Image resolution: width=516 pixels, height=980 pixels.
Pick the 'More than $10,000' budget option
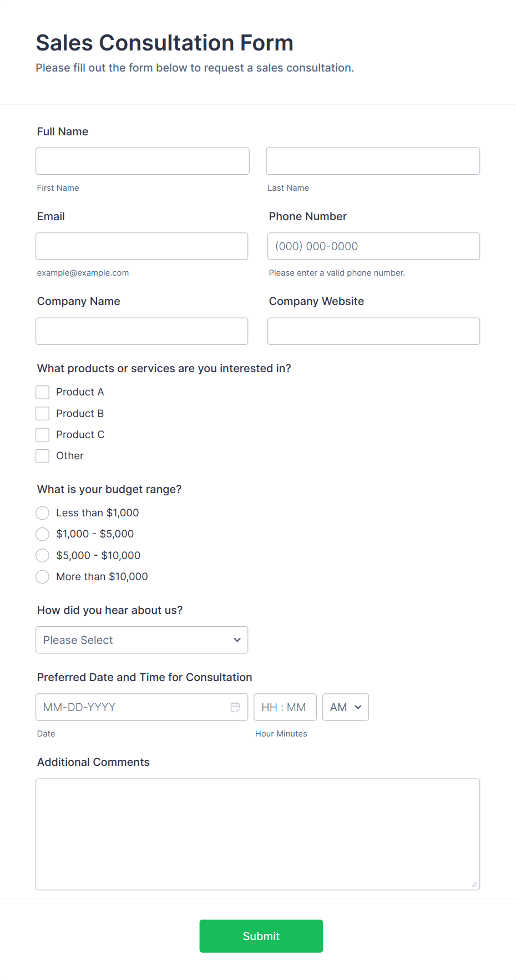pyautogui.click(x=42, y=577)
